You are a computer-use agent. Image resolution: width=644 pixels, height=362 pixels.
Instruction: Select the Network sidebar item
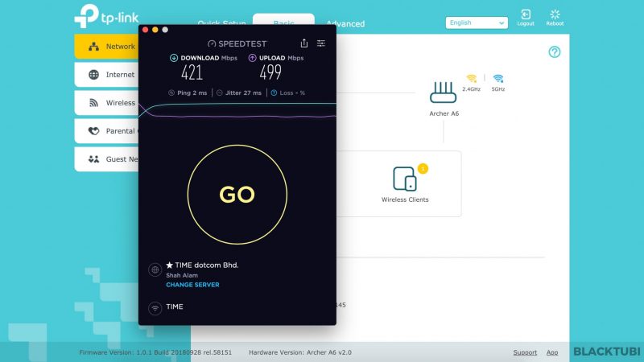coord(106,47)
